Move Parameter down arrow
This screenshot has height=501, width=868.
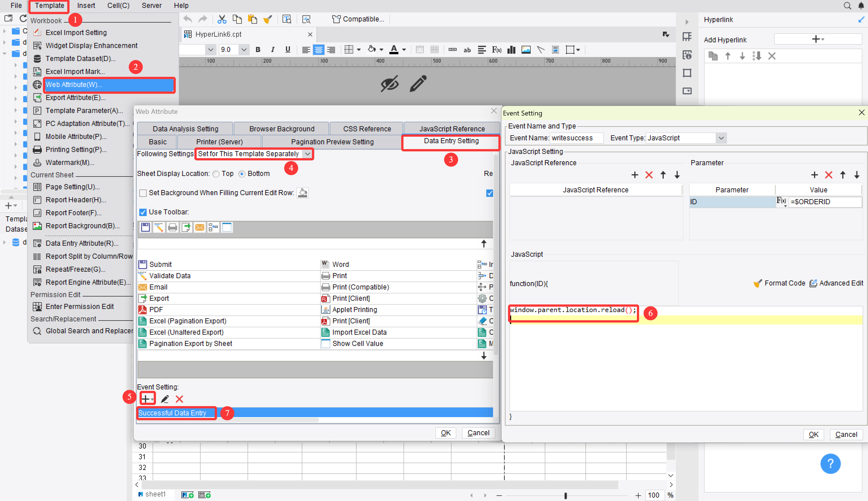857,175
